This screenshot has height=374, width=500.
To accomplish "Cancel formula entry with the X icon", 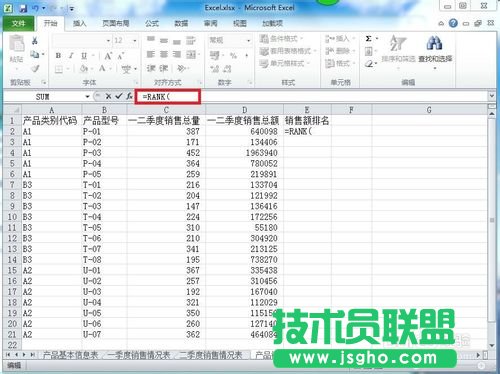I will pos(108,96).
